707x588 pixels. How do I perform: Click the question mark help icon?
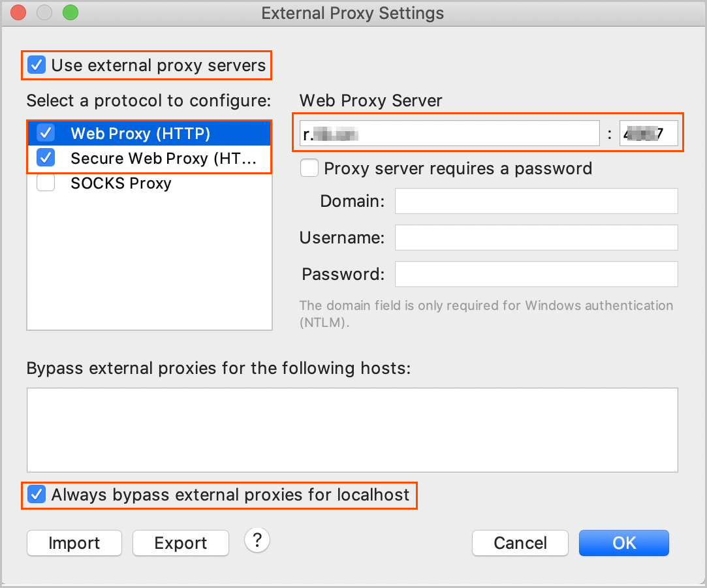click(x=257, y=540)
